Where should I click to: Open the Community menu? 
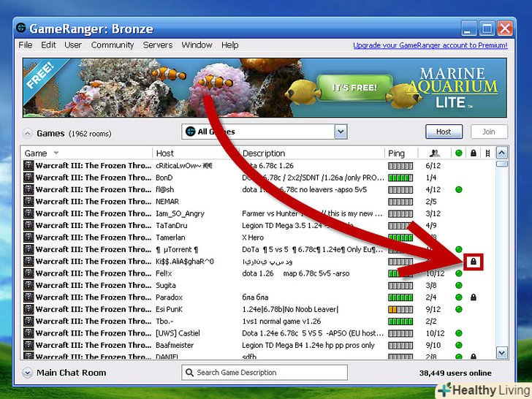pos(113,45)
